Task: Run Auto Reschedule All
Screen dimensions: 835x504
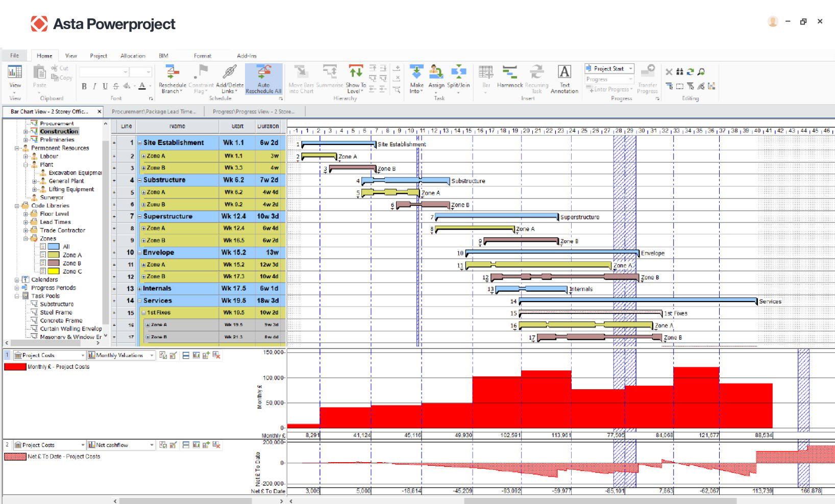Action: coord(263,79)
